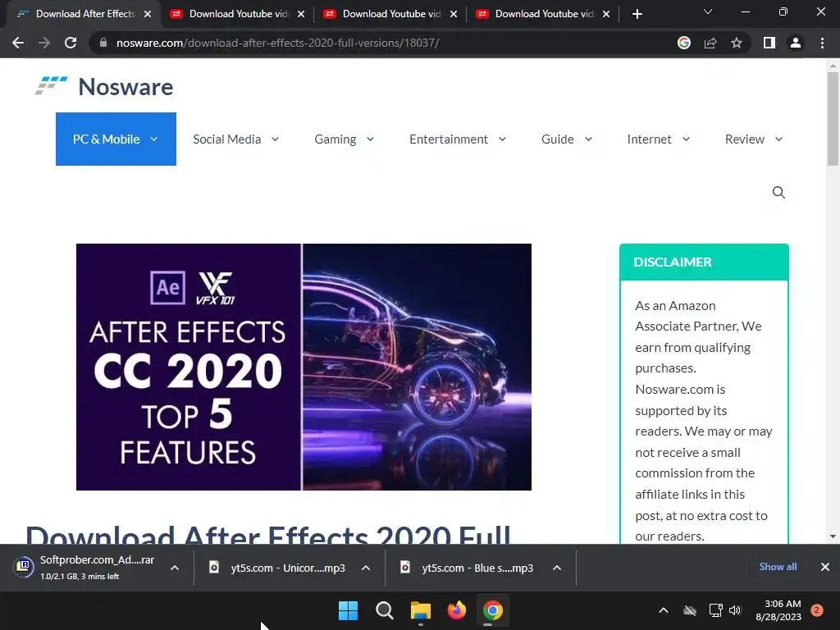Expand options for Unicor mp3 download
The height and width of the screenshot is (630, 840).
click(366, 568)
